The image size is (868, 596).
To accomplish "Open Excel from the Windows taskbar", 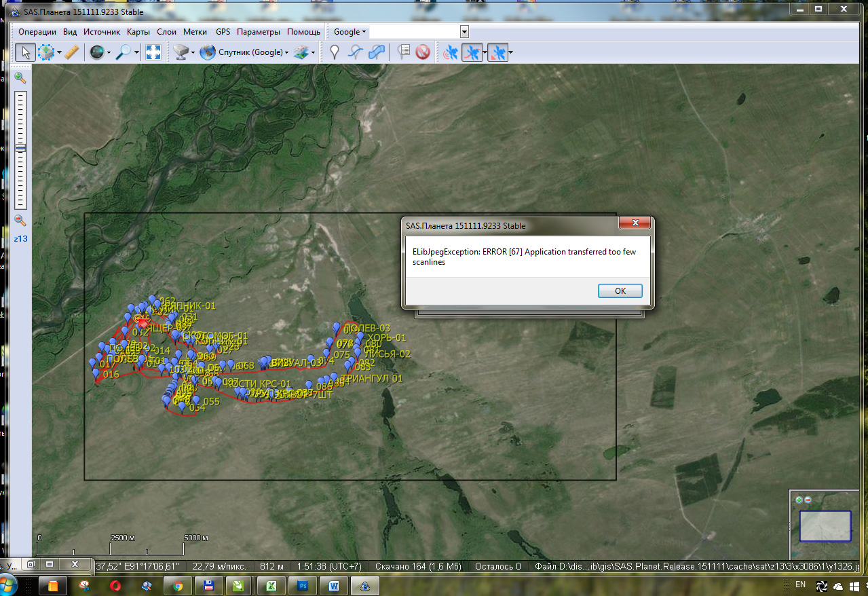I will (271, 585).
